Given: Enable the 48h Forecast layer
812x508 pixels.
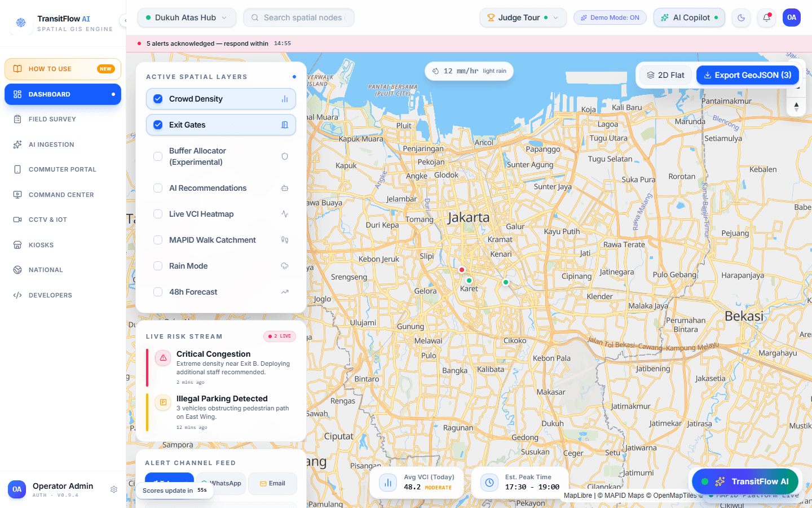Looking at the screenshot, I should click(158, 292).
